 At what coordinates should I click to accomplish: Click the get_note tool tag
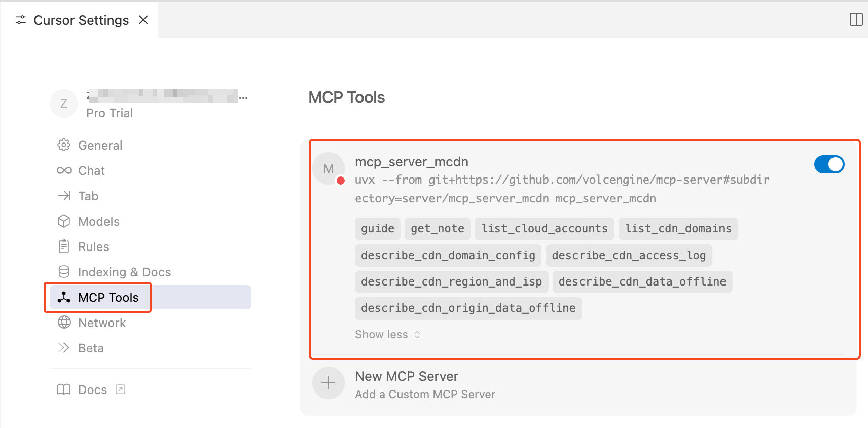tap(438, 229)
